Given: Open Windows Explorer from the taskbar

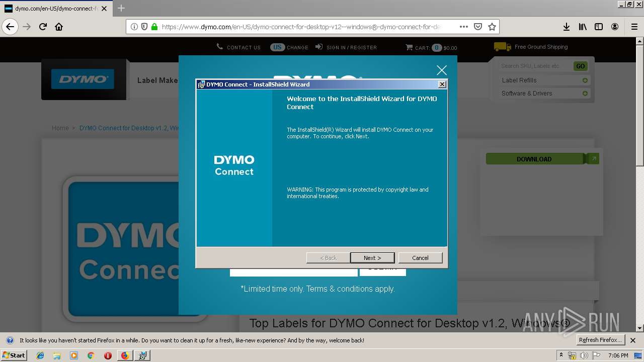Looking at the screenshot, I should 57,355.
